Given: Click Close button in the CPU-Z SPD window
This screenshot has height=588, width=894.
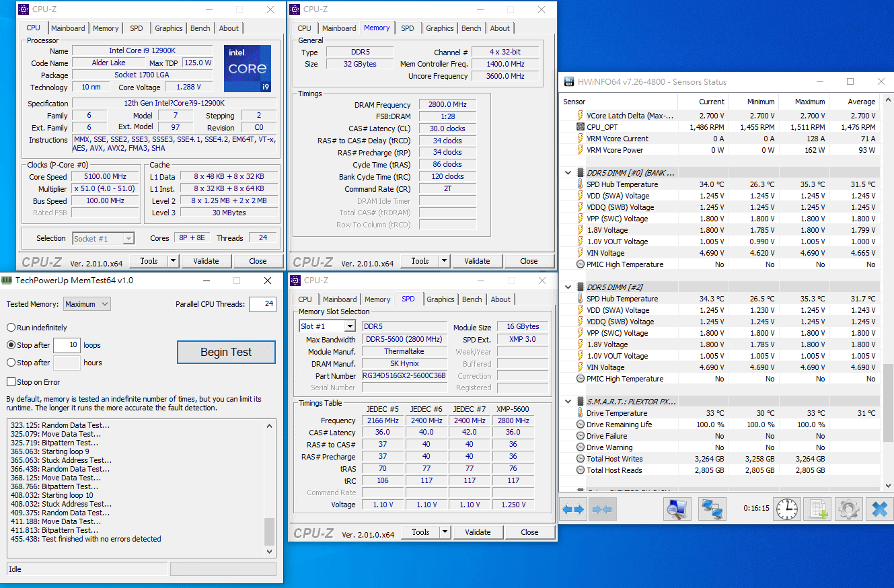Looking at the screenshot, I should coord(529,532).
